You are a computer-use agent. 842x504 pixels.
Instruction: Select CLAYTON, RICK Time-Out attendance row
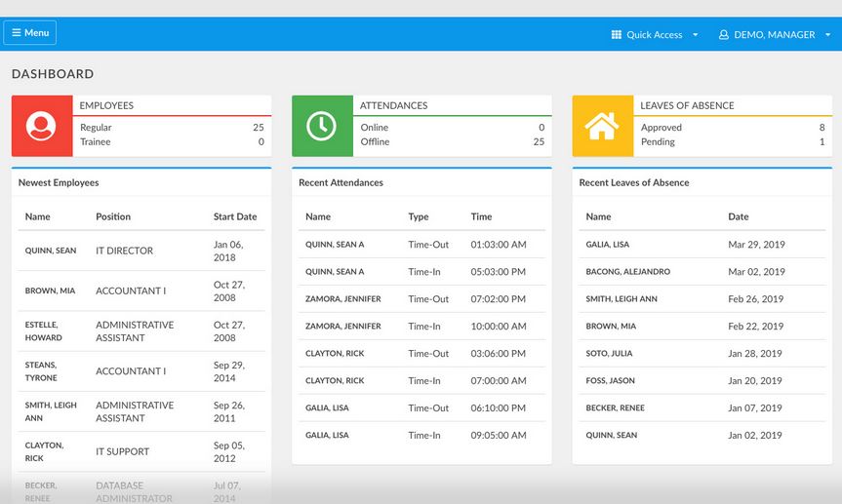(421, 354)
